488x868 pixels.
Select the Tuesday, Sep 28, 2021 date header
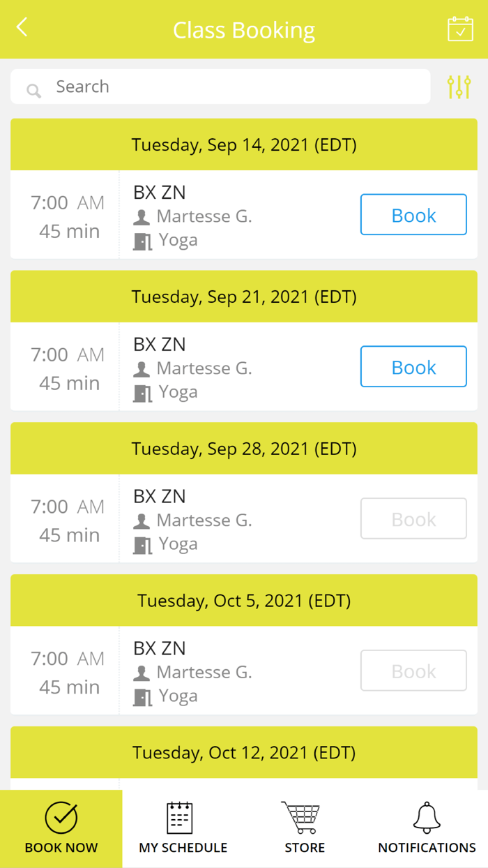244,449
